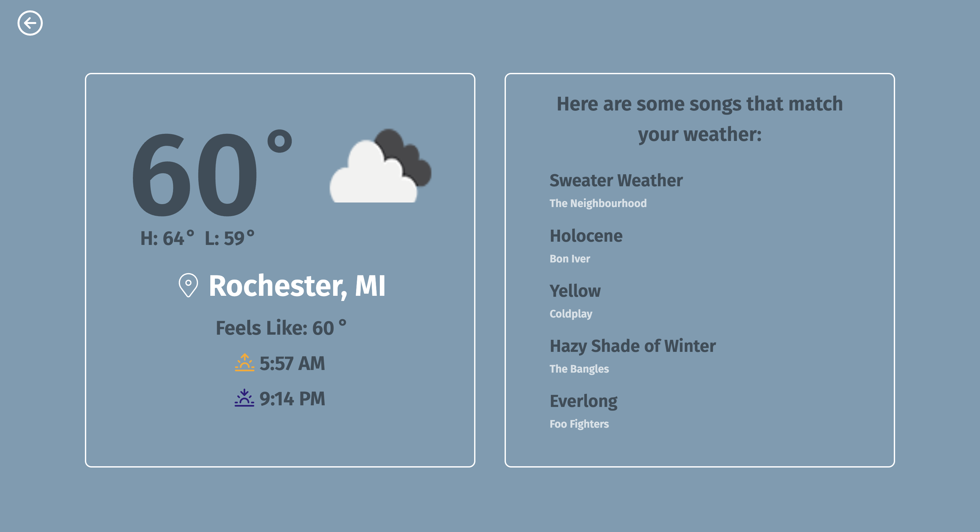Viewport: 980px width, 532px height.
Task: Click the back arrow icon
Action: coord(30,23)
